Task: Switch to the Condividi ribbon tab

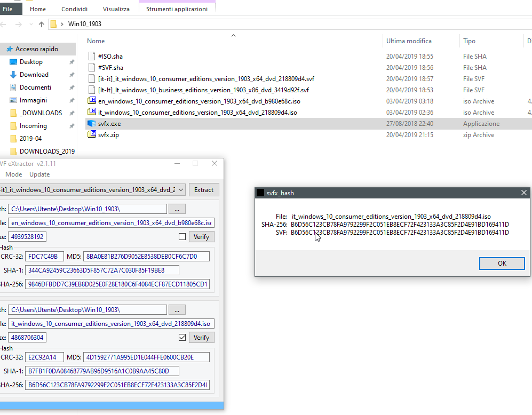Action: click(74, 9)
